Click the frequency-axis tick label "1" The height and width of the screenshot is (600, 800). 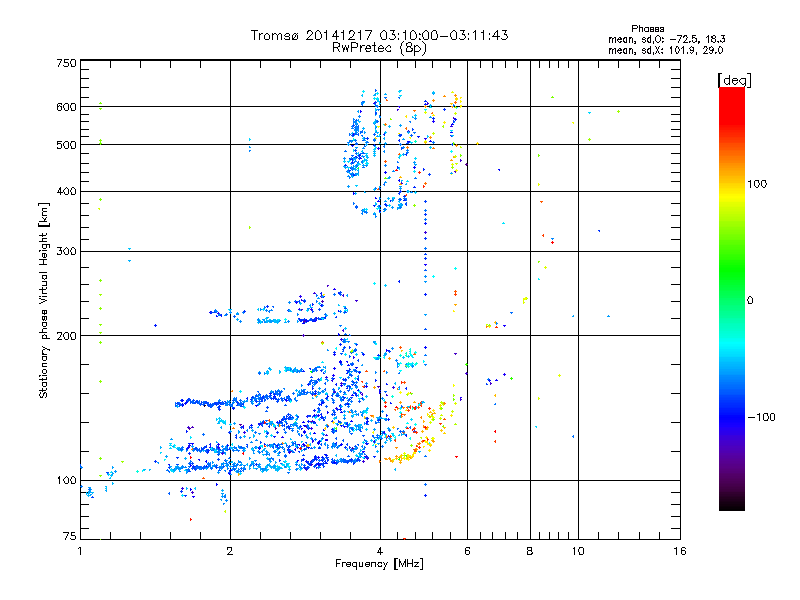[x=80, y=551]
